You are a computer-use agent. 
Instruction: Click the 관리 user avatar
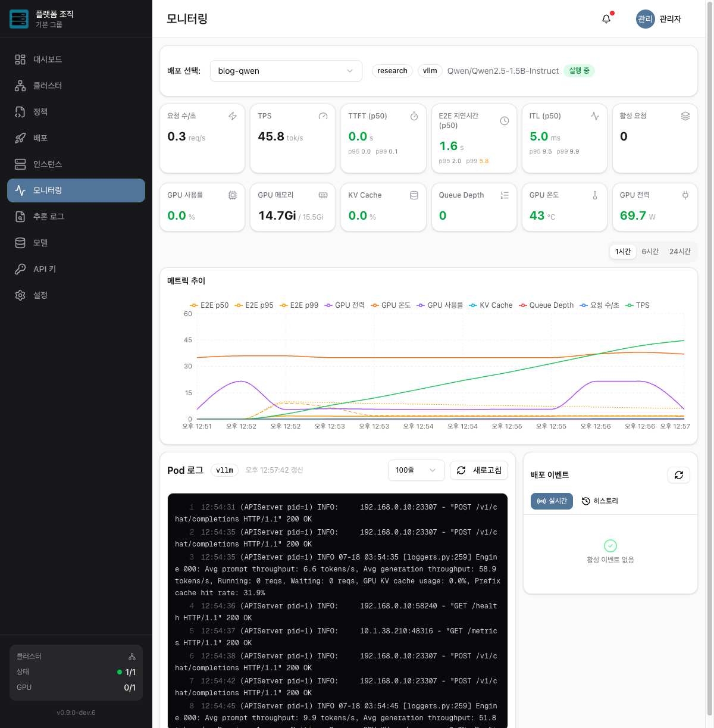coord(645,19)
